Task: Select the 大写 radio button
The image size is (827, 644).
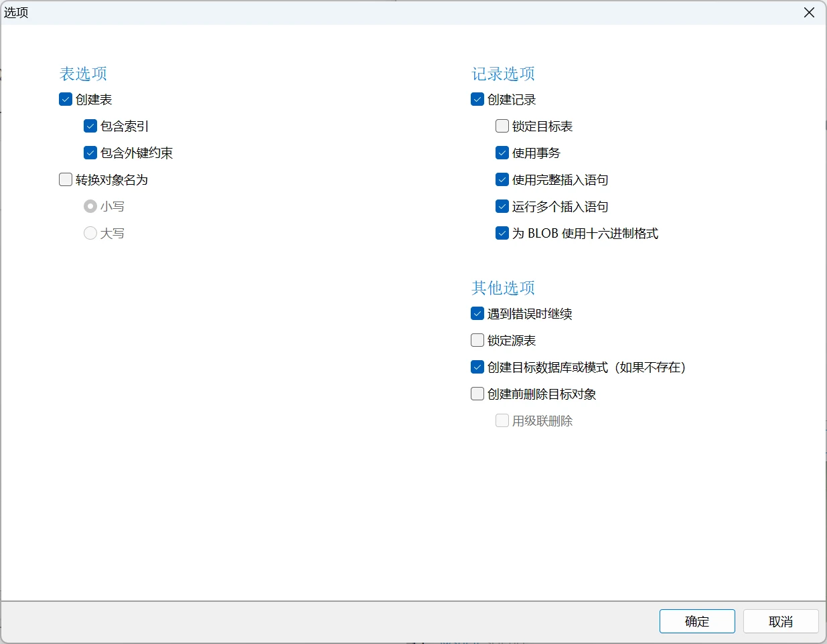Action: coord(90,234)
